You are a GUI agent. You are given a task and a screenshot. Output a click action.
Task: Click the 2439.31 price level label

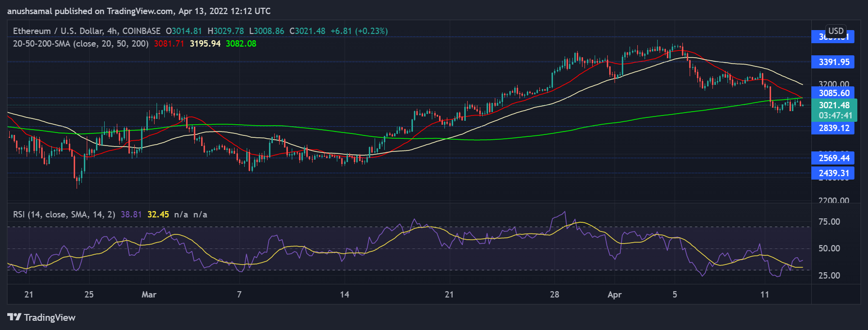pyautogui.click(x=834, y=173)
